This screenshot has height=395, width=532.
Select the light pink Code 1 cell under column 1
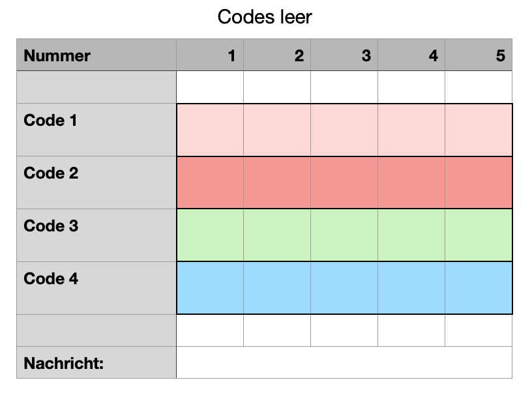pyautogui.click(x=210, y=130)
